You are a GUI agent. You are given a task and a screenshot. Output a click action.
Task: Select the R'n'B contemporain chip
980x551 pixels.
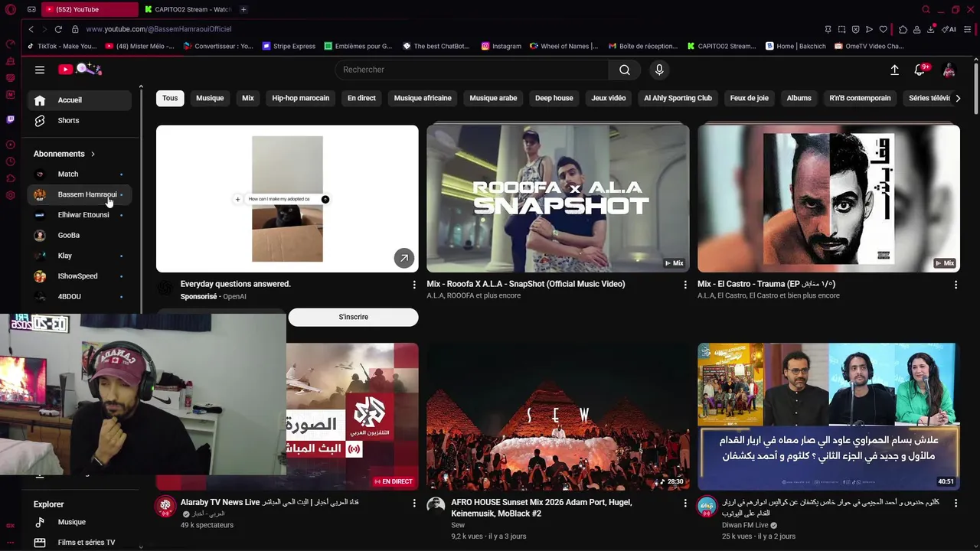(x=860, y=98)
